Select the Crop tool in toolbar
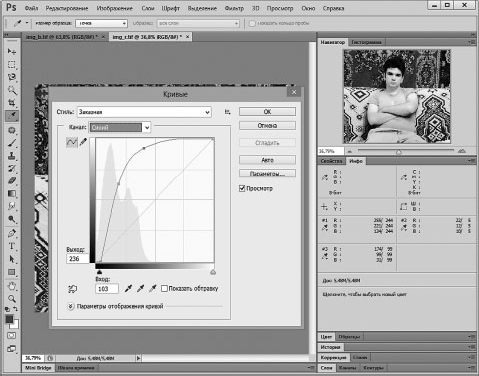This screenshot has height=376, width=479. 12,103
